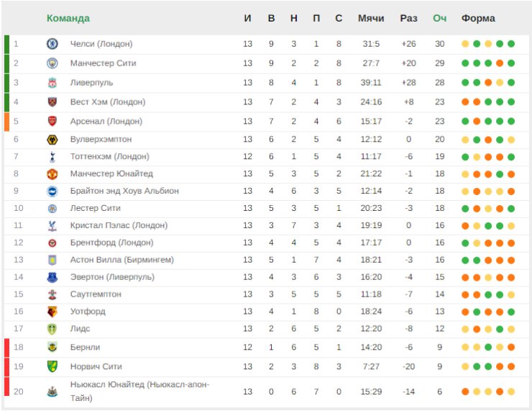The height and width of the screenshot is (411, 532).
Task: Sort by Мячи goals column header
Action: (371, 18)
